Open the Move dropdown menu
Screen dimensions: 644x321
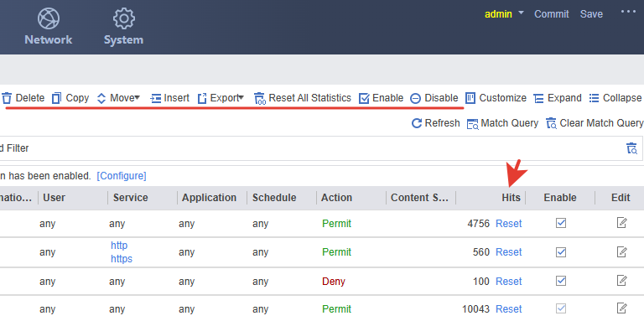[x=119, y=98]
